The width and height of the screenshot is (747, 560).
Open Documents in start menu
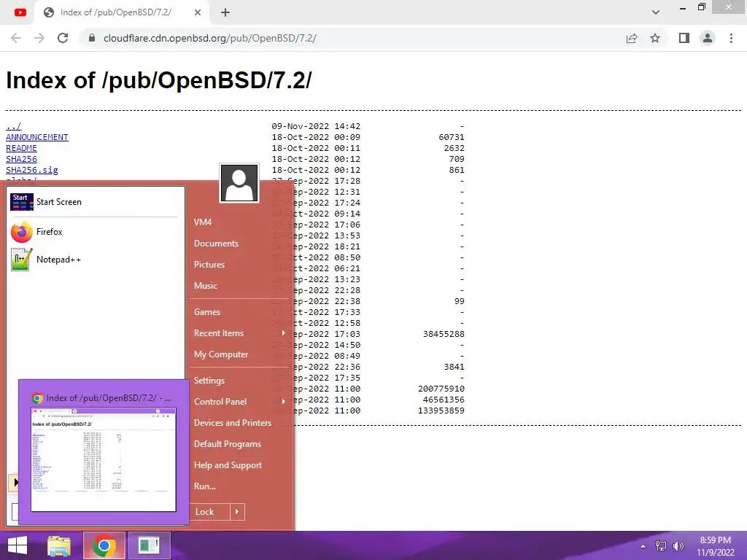216,244
